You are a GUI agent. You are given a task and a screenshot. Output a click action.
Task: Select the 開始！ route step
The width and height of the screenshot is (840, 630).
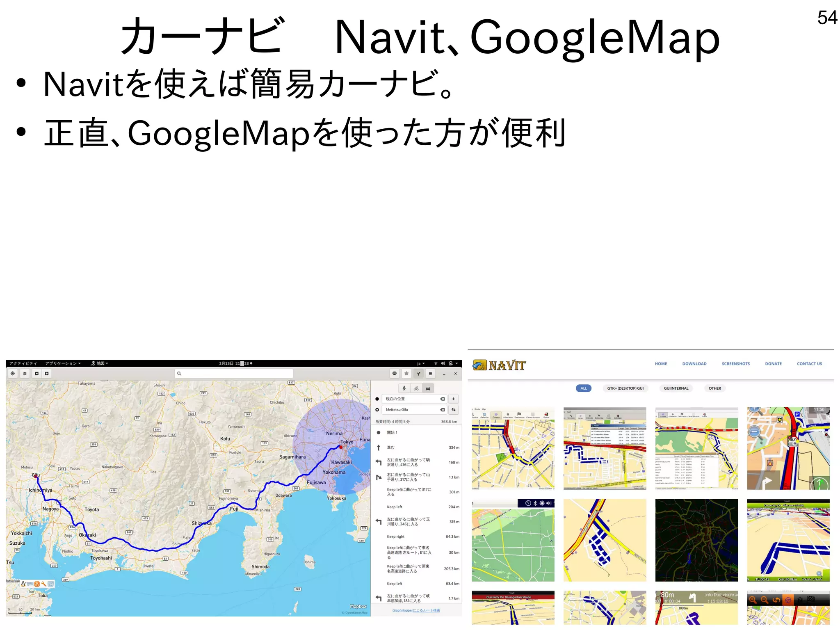(x=417, y=433)
